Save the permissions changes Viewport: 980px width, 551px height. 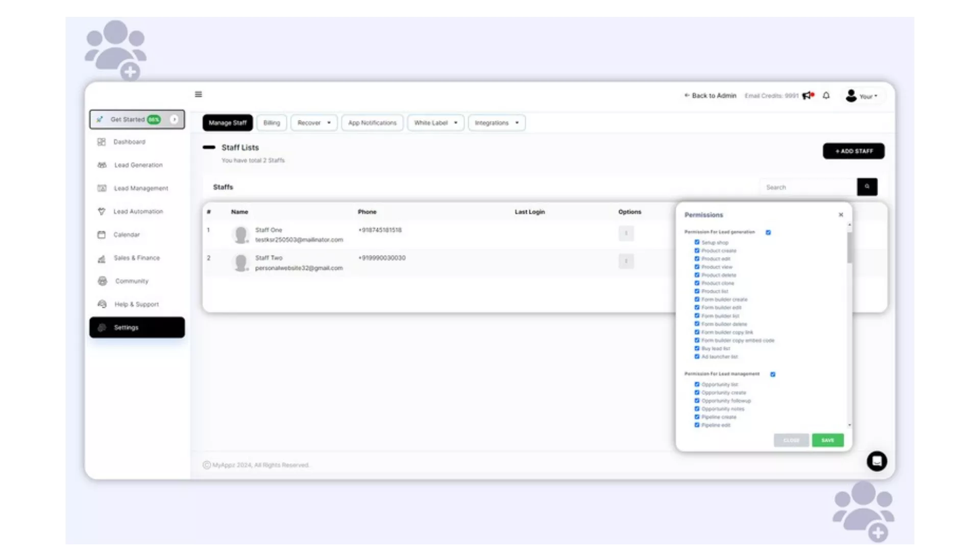click(x=827, y=440)
